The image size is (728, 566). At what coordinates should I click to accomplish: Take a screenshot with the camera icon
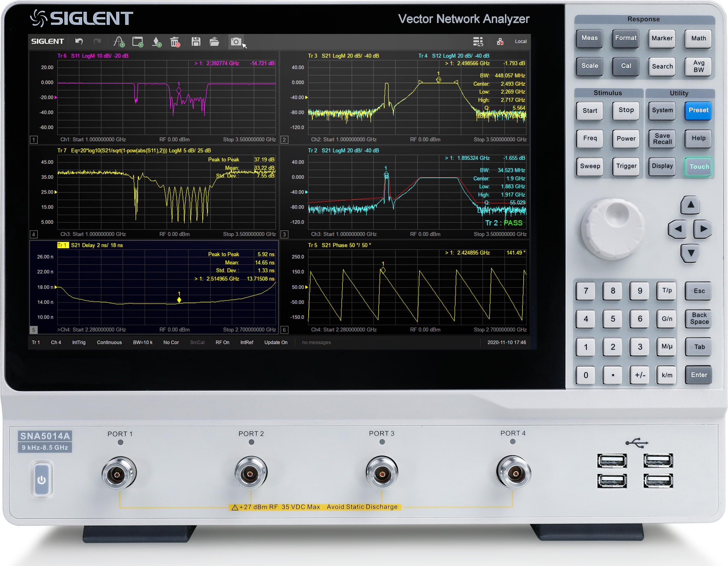click(x=236, y=42)
